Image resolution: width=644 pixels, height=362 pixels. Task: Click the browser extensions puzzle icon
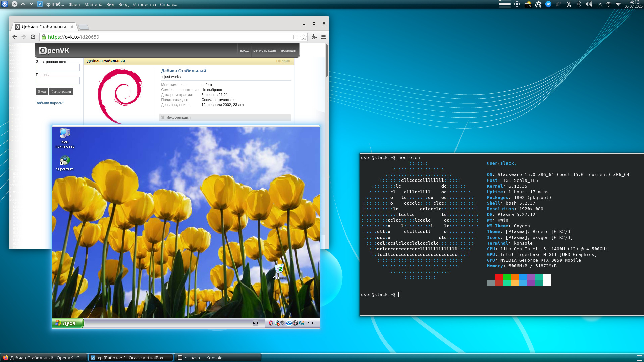pos(314,37)
